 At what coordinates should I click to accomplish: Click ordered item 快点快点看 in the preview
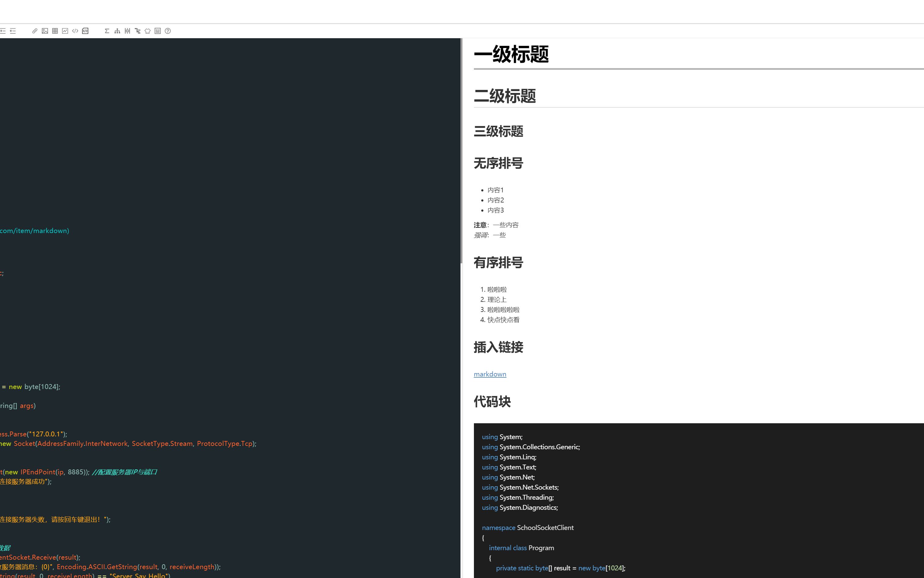(503, 320)
